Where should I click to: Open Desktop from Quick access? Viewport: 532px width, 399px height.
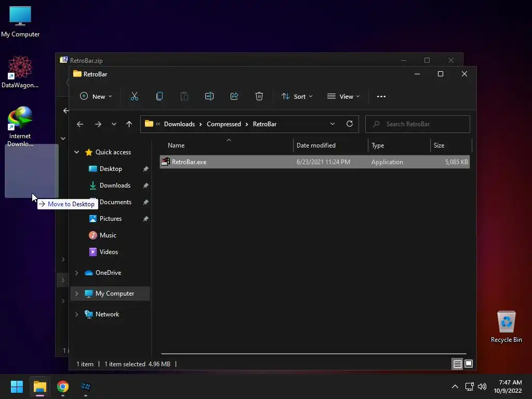pyautogui.click(x=111, y=169)
